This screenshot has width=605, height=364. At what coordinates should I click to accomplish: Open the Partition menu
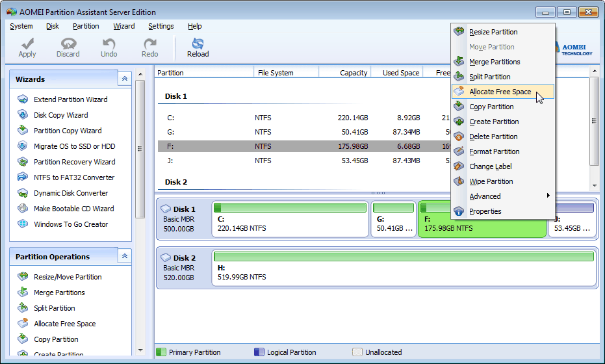click(86, 26)
